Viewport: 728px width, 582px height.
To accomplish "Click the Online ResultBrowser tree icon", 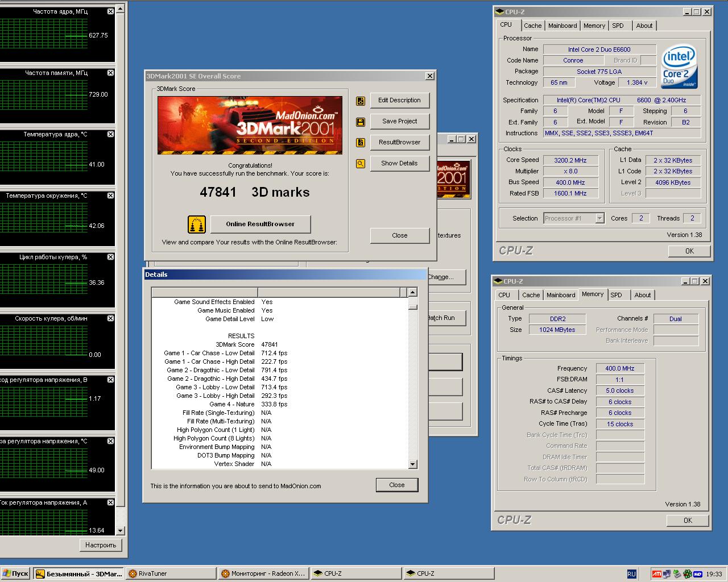I will tap(196, 224).
